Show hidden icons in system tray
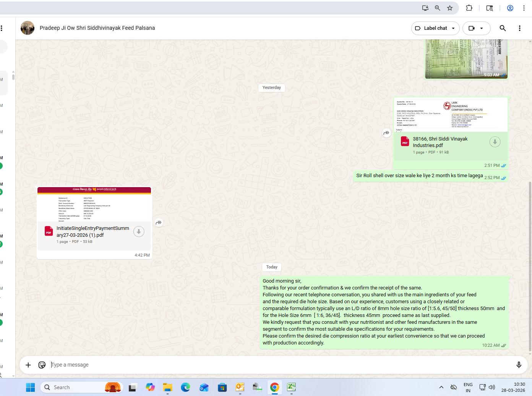Screen dimensions: 532x396 (441, 387)
